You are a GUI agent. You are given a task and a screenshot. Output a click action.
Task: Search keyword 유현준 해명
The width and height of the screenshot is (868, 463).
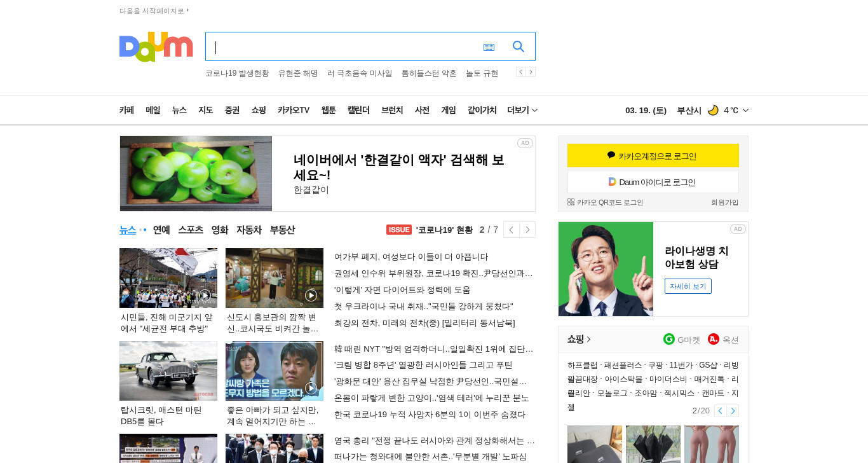[298, 73]
